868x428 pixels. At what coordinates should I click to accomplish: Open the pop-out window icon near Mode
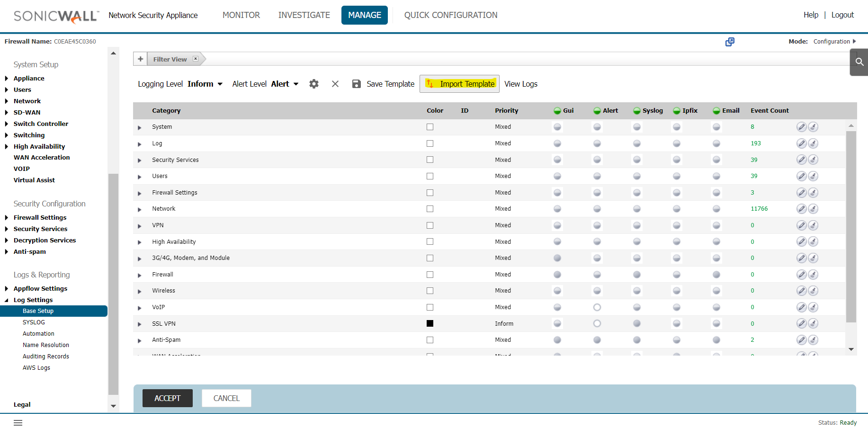click(730, 42)
